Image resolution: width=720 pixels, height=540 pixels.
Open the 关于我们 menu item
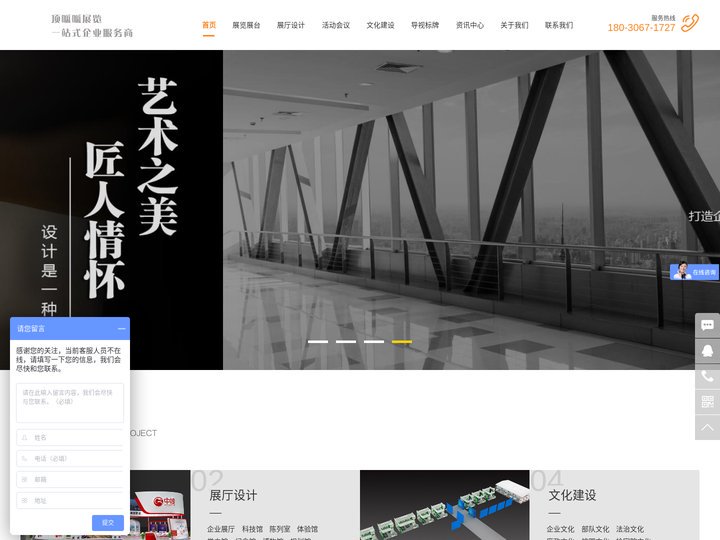(x=514, y=25)
